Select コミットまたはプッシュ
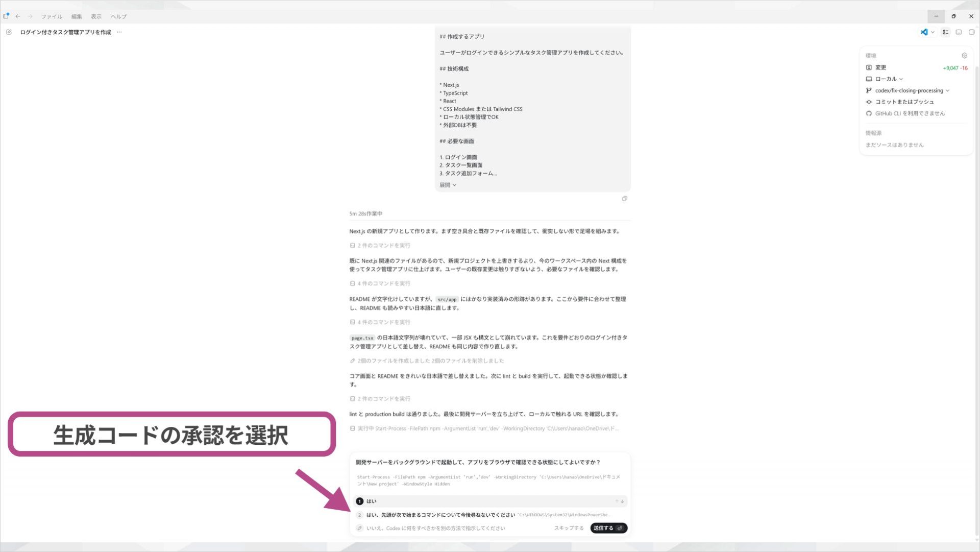Viewport: 980px width, 552px height. (x=904, y=102)
